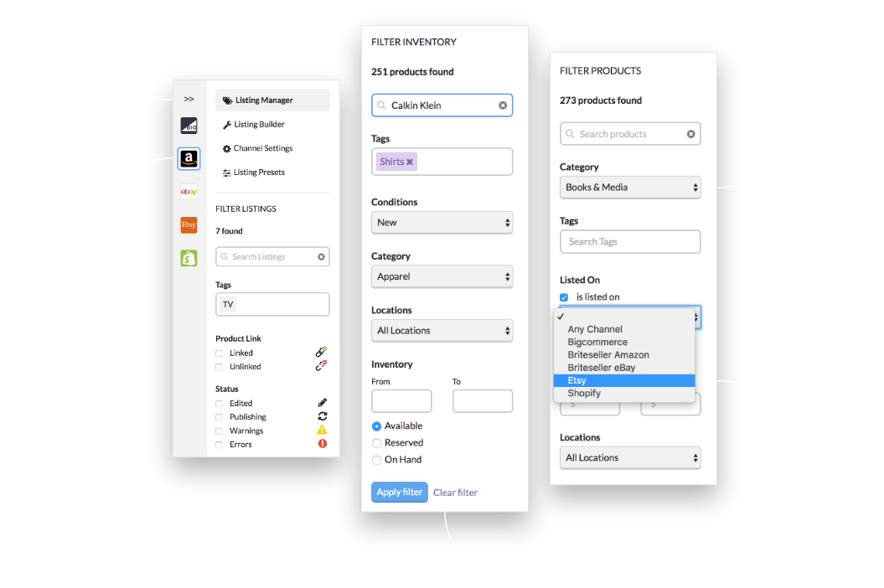The height and width of the screenshot is (588, 884).
Task: Remove the Shirts tag
Action: point(410,162)
